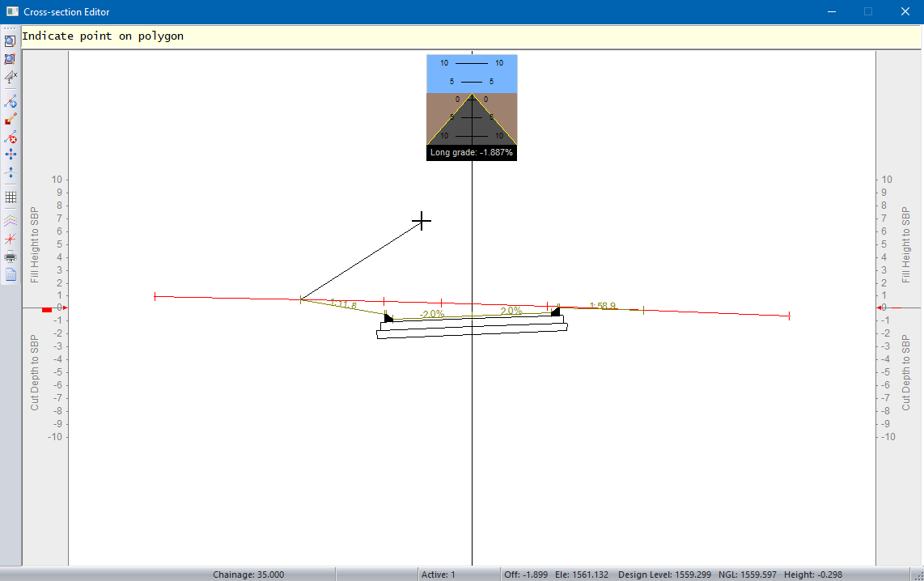Select the delete point tool
The height and width of the screenshot is (581, 924).
coord(11,137)
